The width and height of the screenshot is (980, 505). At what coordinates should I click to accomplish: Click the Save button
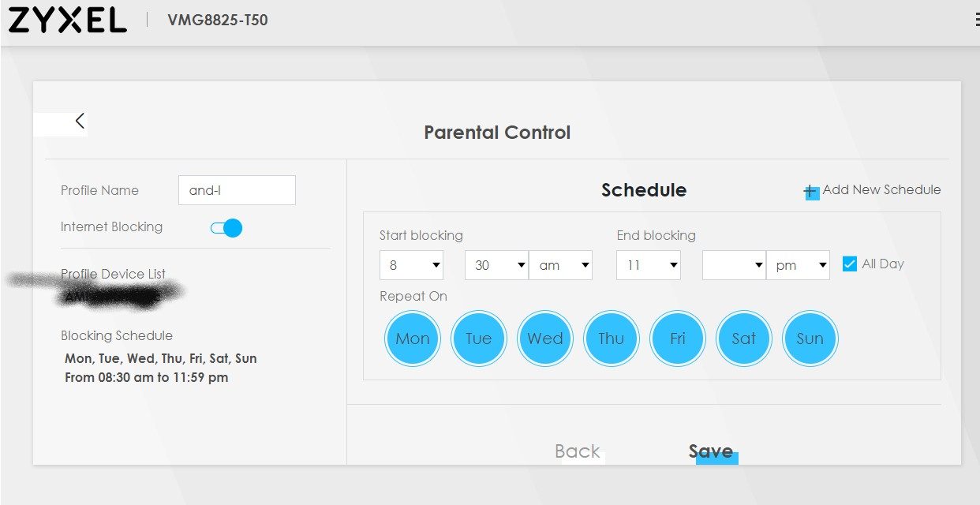(711, 451)
